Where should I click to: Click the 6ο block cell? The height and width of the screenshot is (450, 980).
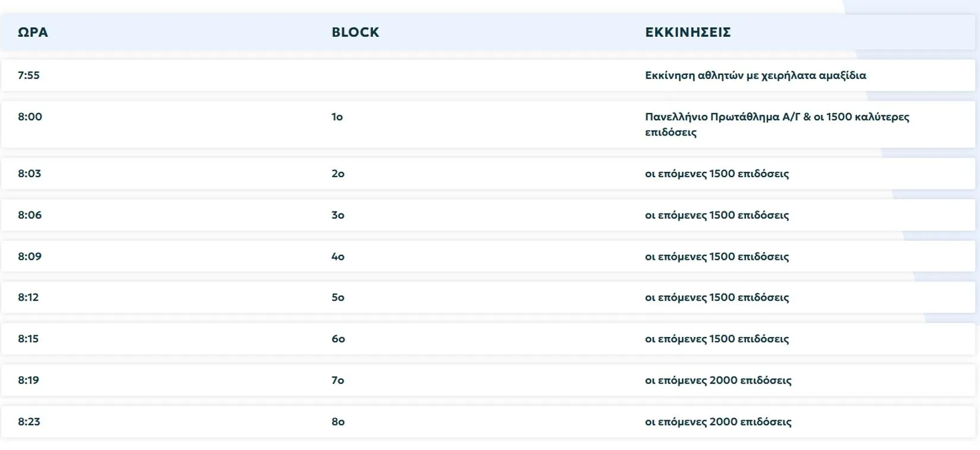click(x=338, y=339)
